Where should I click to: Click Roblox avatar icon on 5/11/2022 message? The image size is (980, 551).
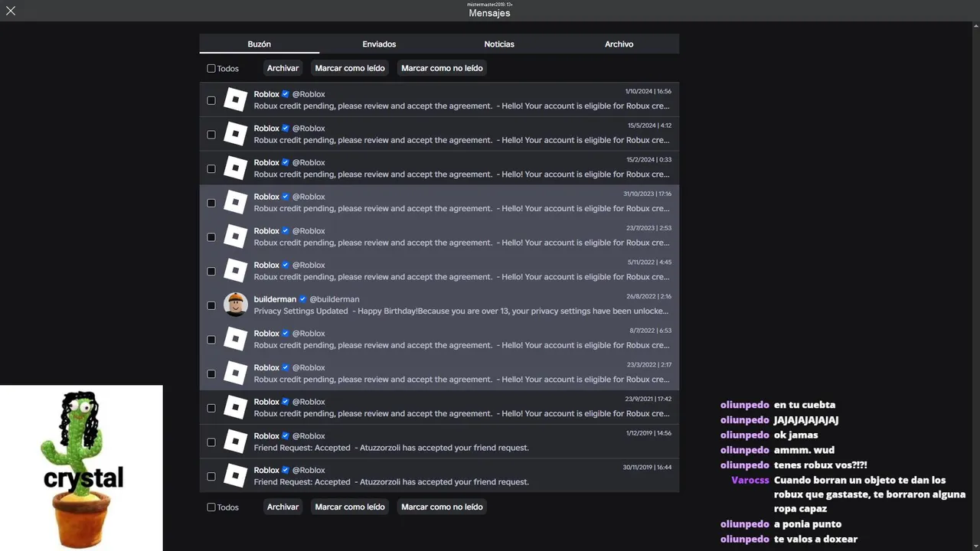236,271
